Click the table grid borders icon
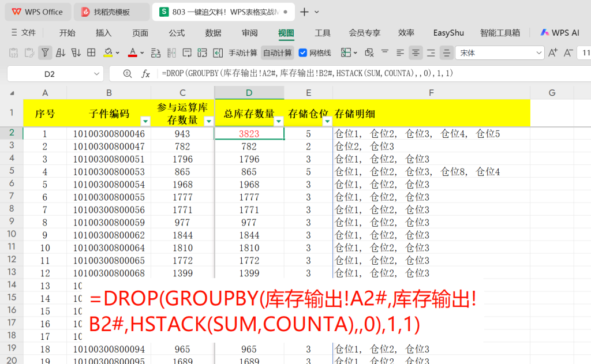The height and width of the screenshot is (364, 591). (x=91, y=52)
